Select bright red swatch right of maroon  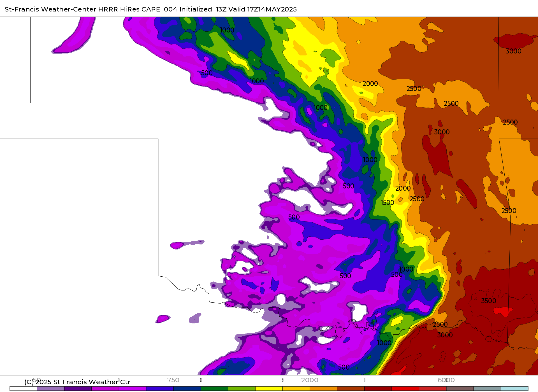[405, 389]
